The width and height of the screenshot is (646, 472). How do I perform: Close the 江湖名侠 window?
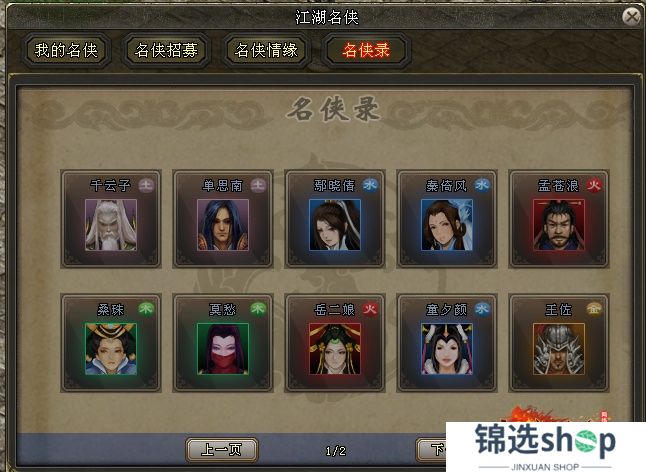pyautogui.click(x=632, y=17)
